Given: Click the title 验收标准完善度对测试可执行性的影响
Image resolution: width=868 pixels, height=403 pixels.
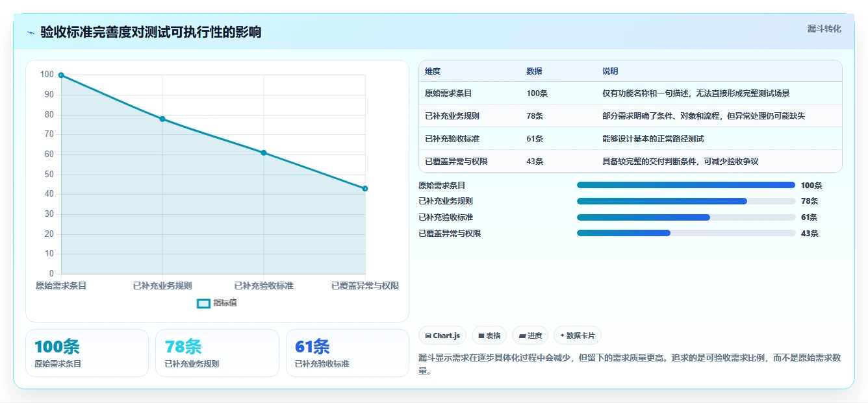Looking at the screenshot, I should pyautogui.click(x=151, y=32).
